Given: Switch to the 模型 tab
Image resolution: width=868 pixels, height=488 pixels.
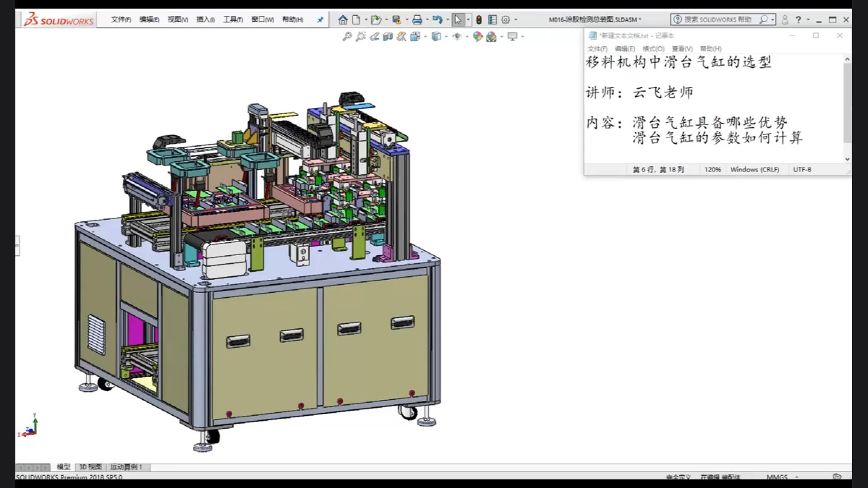Looking at the screenshot, I should (63, 467).
